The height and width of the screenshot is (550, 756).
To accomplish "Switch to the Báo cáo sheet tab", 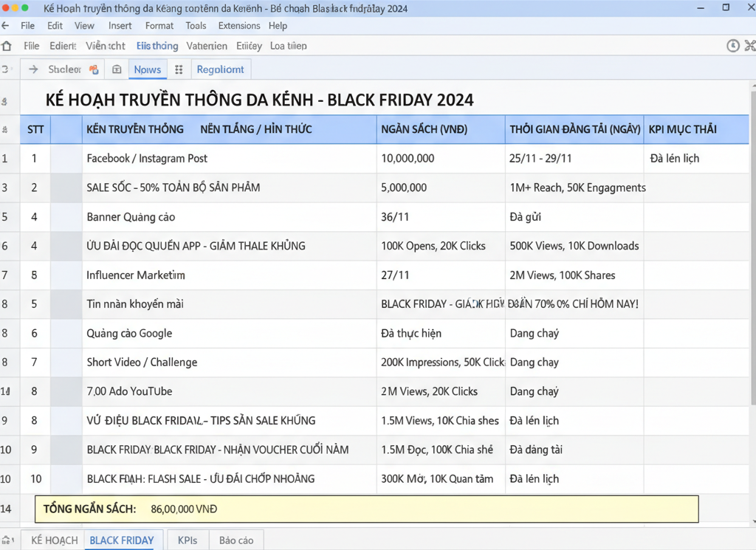I will tap(236, 540).
